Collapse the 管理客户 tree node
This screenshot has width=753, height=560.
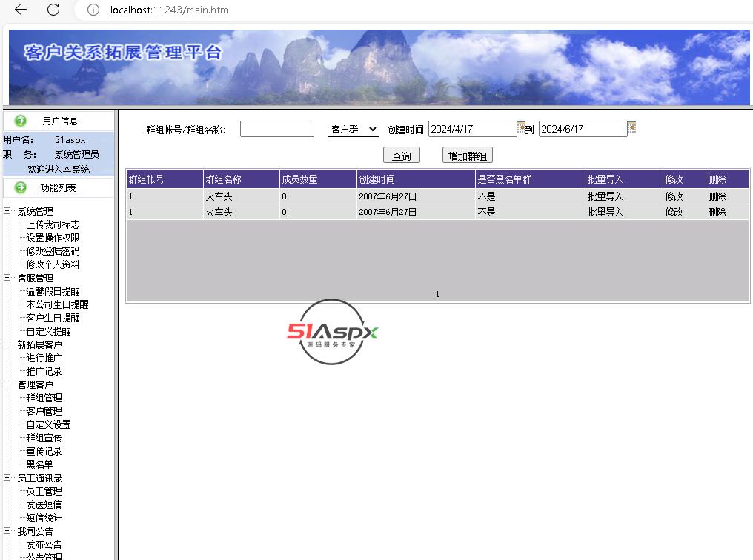[7, 384]
